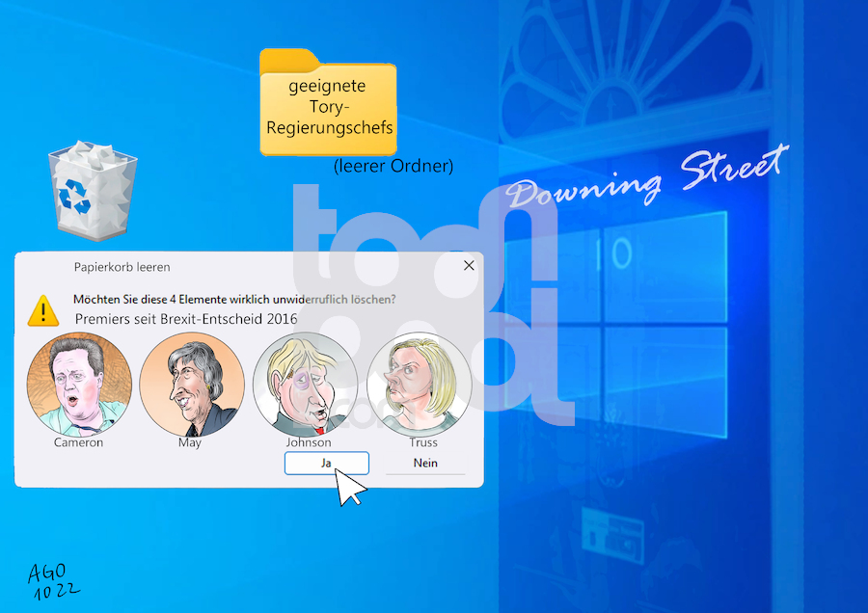Click the 'Johnson' name label
This screenshot has width=868, height=613.
pyautogui.click(x=309, y=442)
